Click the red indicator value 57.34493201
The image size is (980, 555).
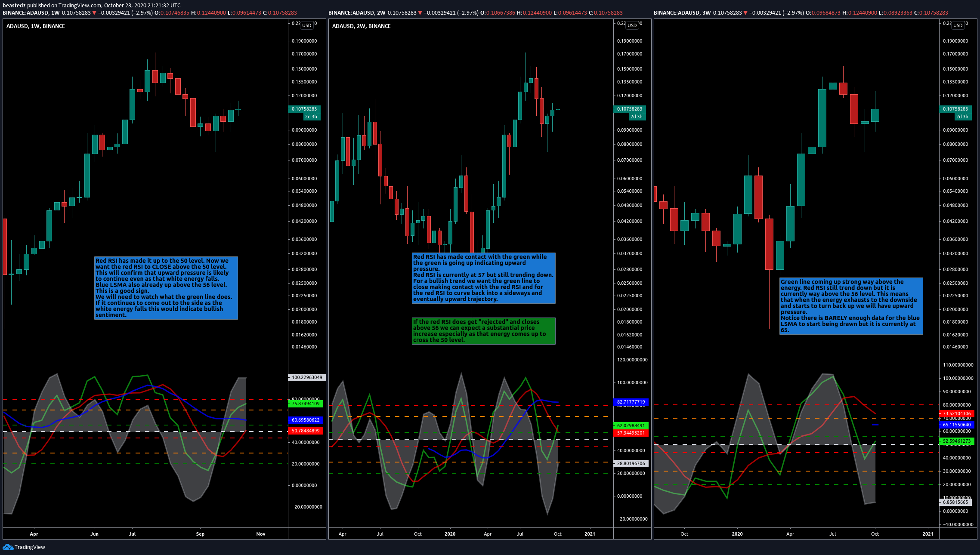[x=631, y=433]
